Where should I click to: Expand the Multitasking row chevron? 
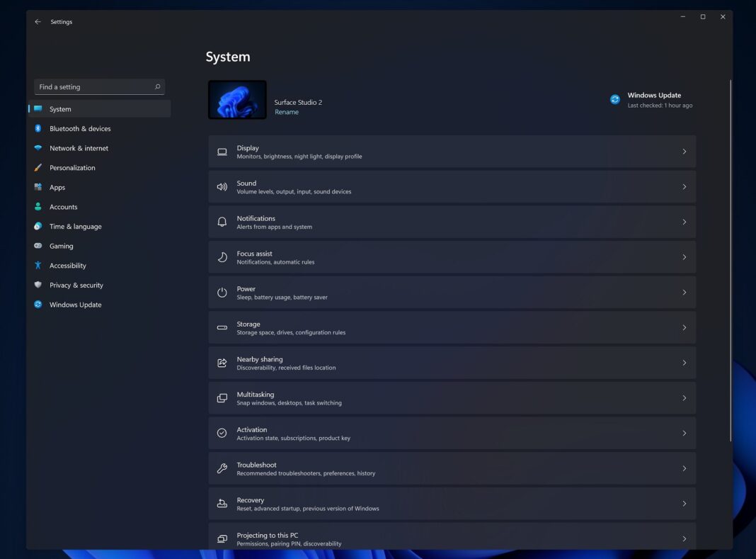click(684, 397)
